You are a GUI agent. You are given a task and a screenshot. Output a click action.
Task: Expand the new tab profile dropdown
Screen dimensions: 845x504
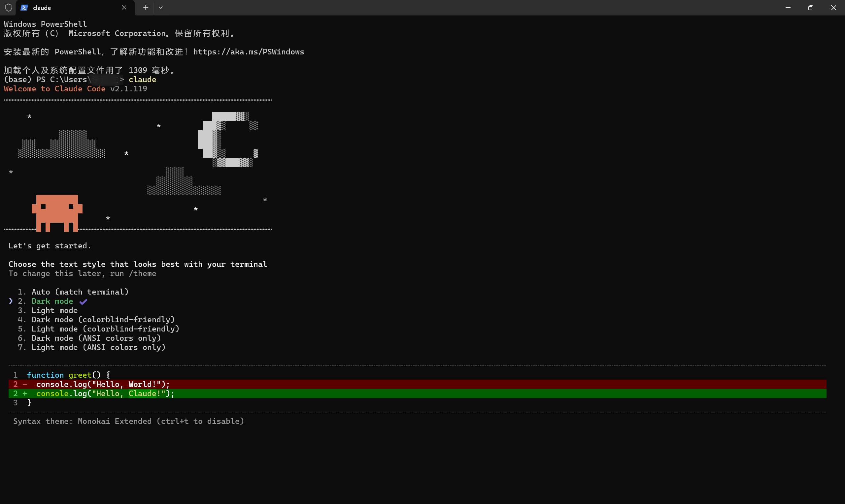pyautogui.click(x=161, y=8)
